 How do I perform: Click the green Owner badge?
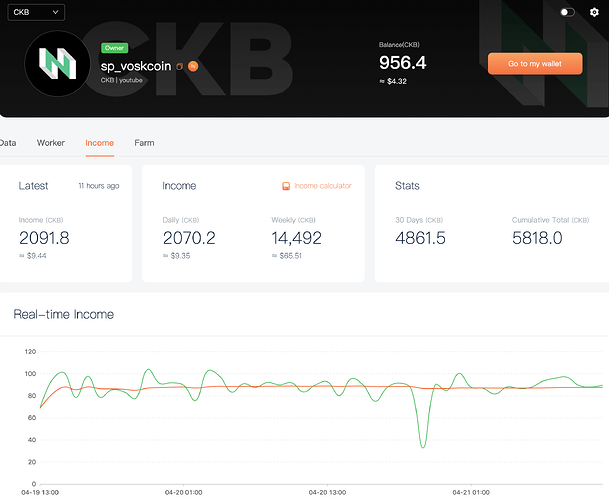(114, 48)
